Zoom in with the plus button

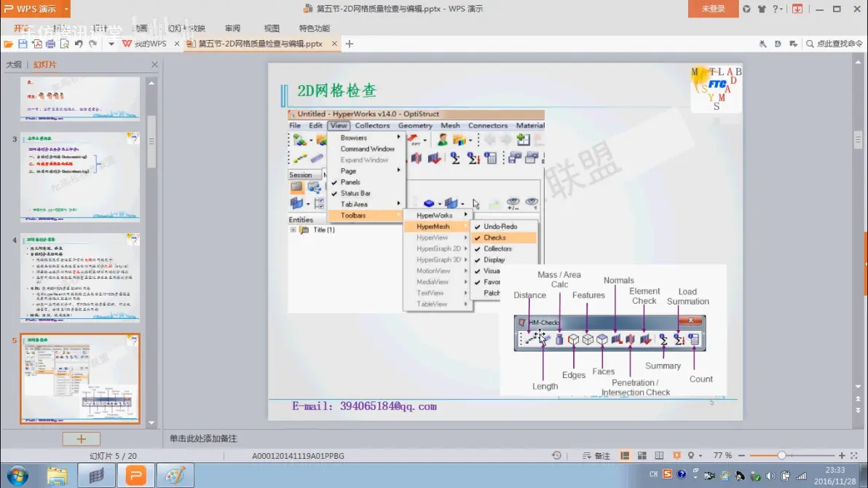tap(842, 455)
